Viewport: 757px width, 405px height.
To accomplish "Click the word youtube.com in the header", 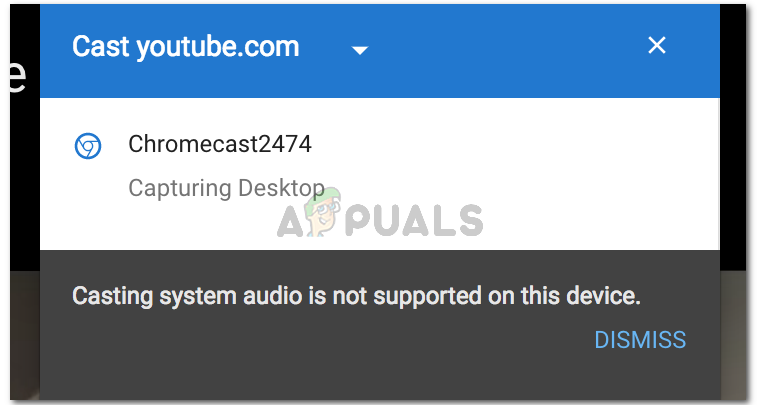I will [218, 47].
